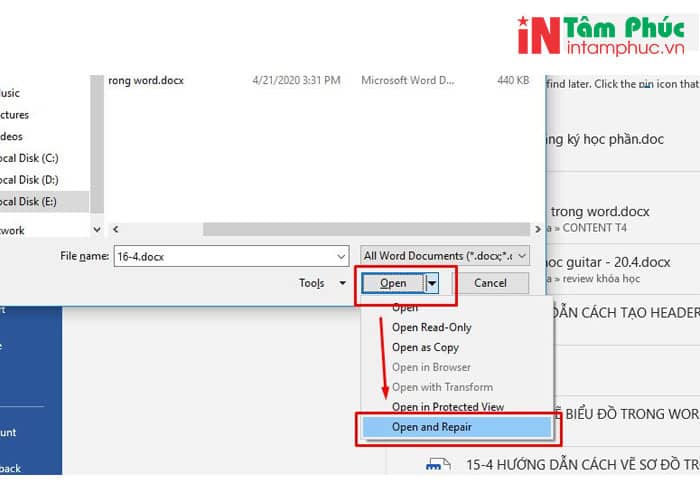
Task: Select Local Disk (D:) in navigation pane
Action: point(29,180)
